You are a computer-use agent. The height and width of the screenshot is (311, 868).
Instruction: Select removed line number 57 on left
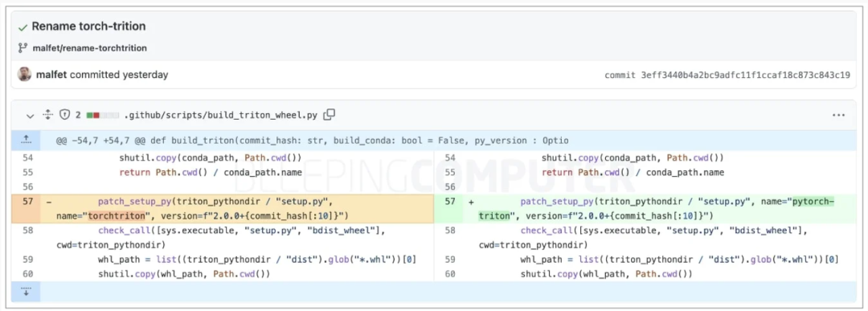(x=27, y=202)
